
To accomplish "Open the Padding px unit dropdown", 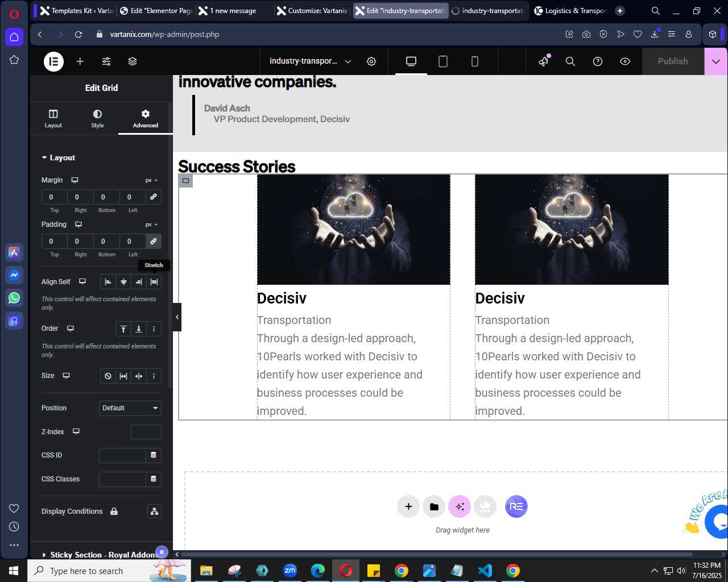I will (x=151, y=225).
